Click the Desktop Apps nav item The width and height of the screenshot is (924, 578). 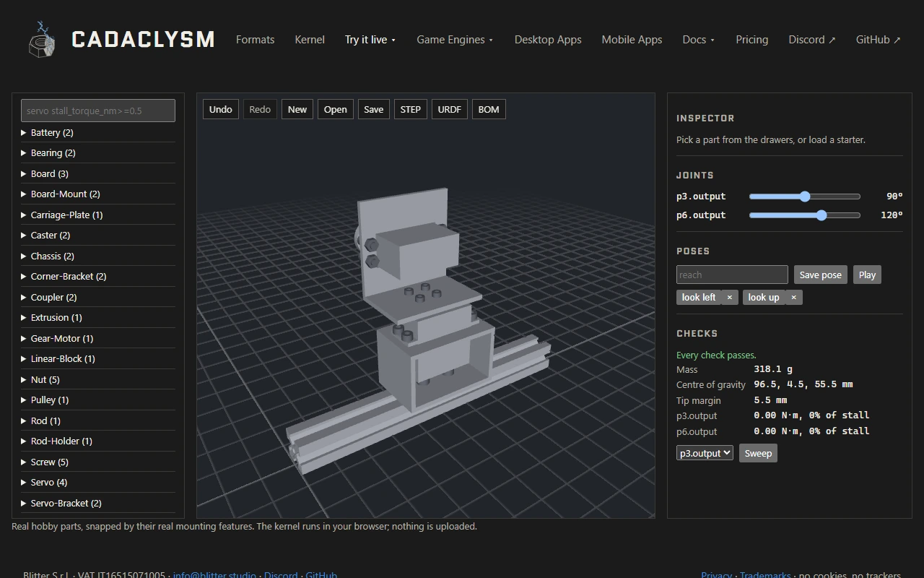[548, 40]
